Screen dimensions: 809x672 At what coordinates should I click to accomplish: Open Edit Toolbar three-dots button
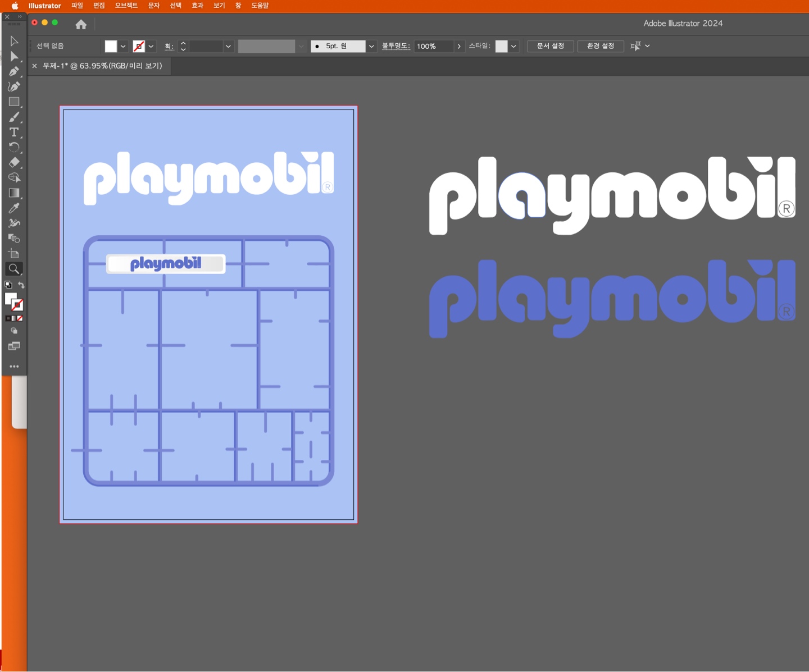click(x=14, y=366)
